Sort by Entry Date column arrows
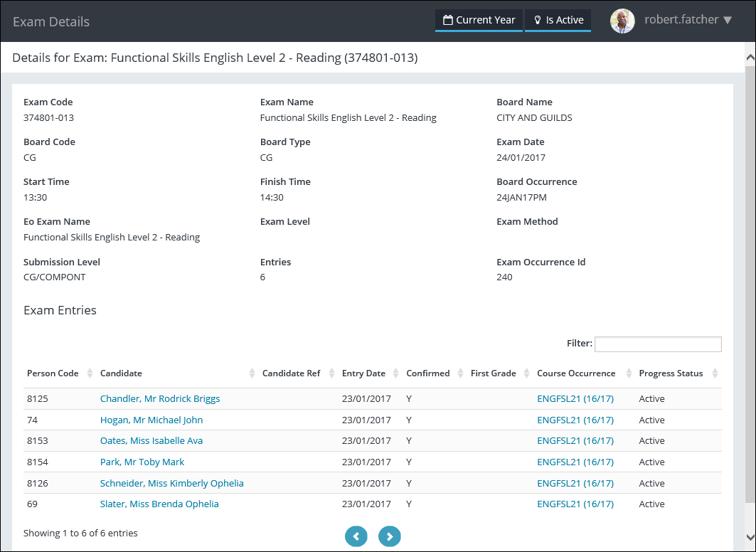 click(395, 373)
